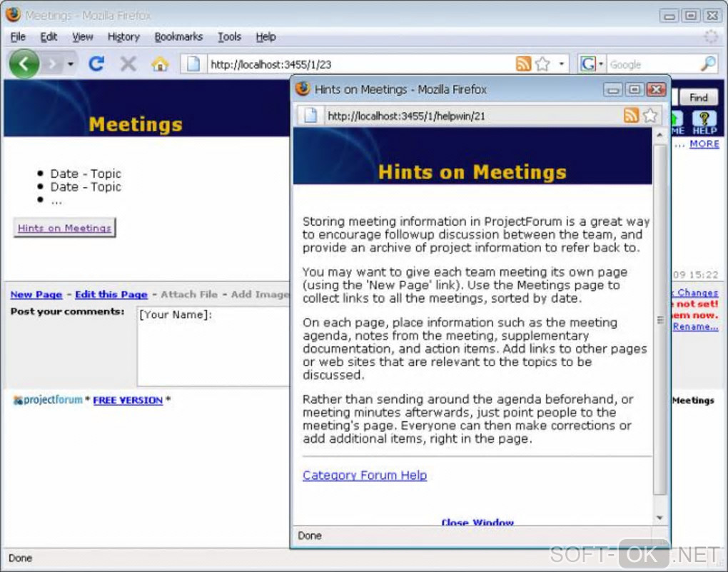Open the main address bar history dropdown

(561, 64)
